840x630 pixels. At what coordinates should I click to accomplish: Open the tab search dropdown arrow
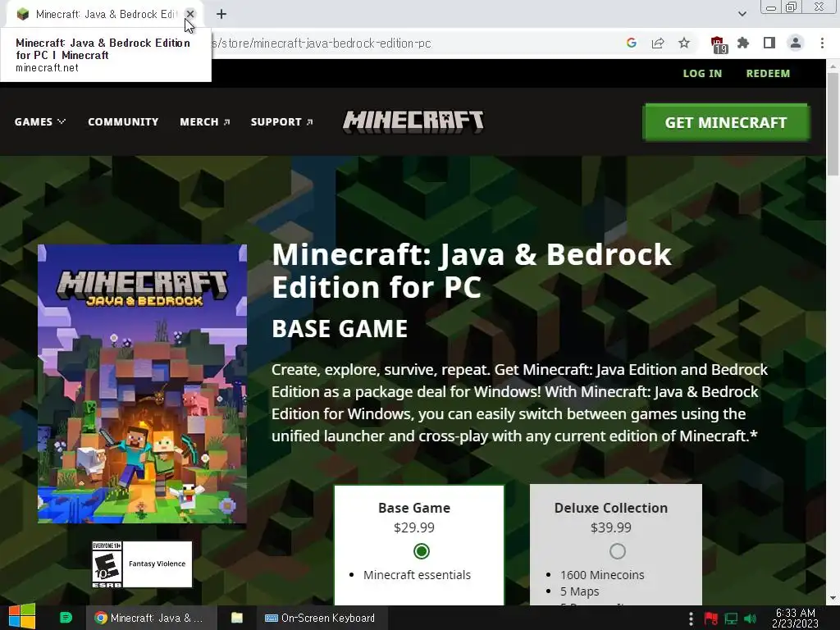(742, 14)
